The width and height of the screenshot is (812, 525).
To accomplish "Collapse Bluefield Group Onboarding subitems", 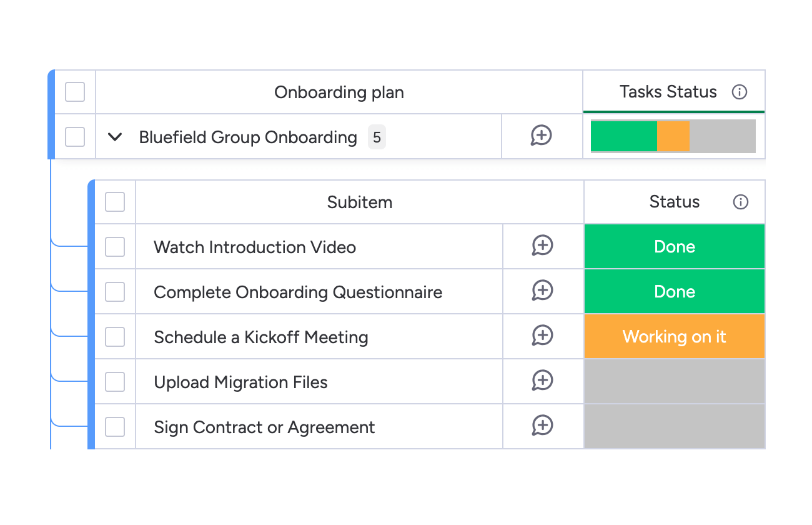I will point(115,137).
